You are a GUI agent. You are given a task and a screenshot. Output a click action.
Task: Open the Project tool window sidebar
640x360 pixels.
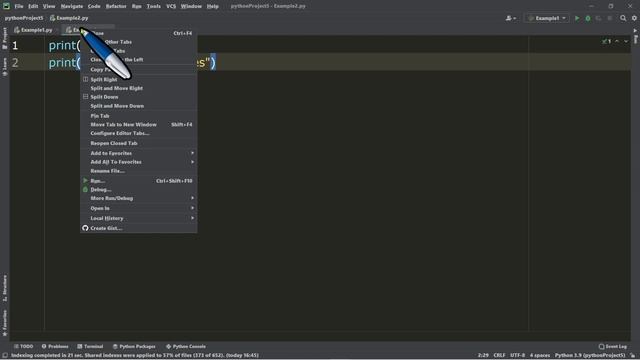click(4, 38)
